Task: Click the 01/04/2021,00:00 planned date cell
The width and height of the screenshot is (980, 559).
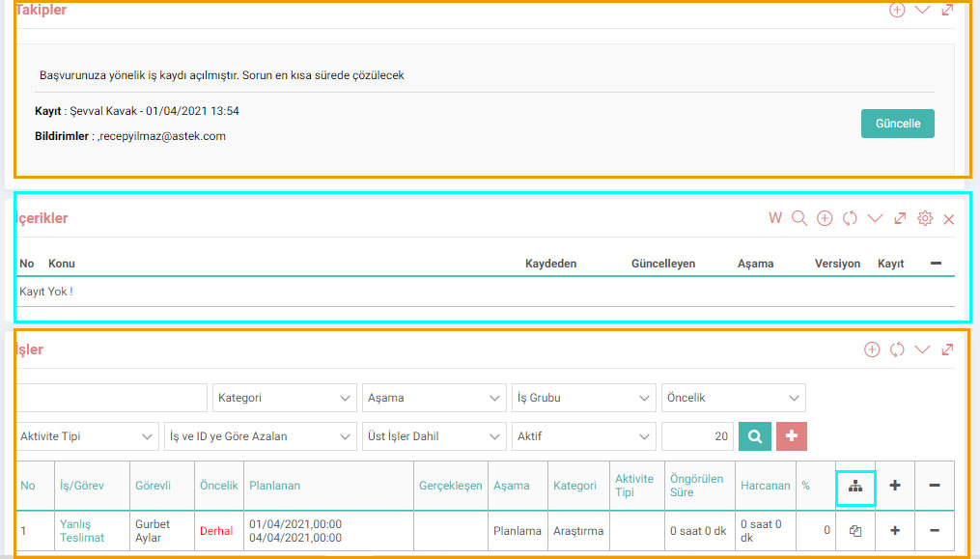Action: click(x=295, y=524)
